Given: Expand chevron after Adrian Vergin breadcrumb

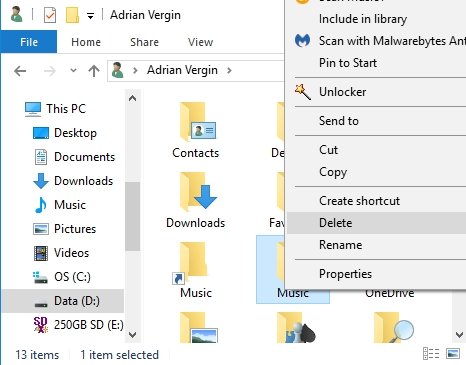Looking at the screenshot, I should click(229, 70).
